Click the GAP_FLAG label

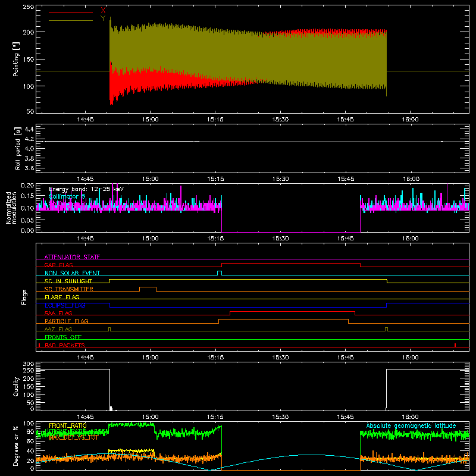[58, 265]
